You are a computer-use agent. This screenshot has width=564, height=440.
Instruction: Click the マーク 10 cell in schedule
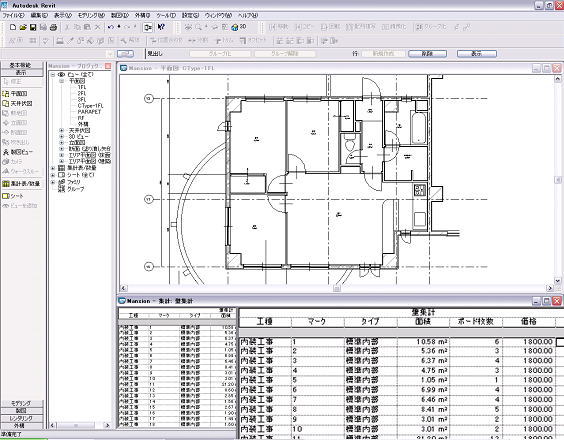318,429
